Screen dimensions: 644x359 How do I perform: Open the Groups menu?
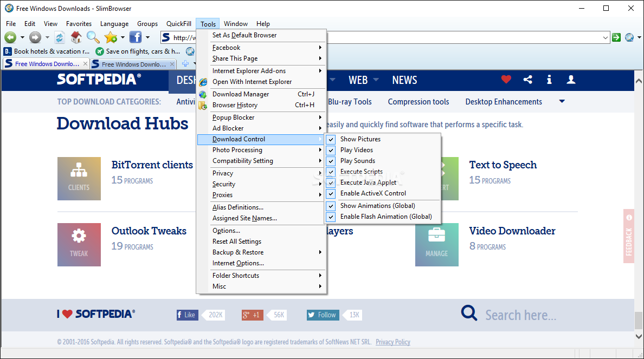point(147,24)
